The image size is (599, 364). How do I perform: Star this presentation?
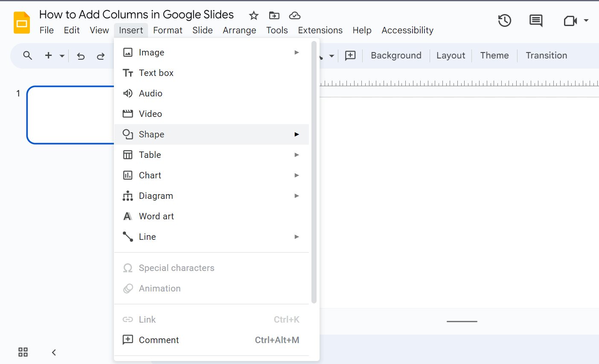click(253, 15)
